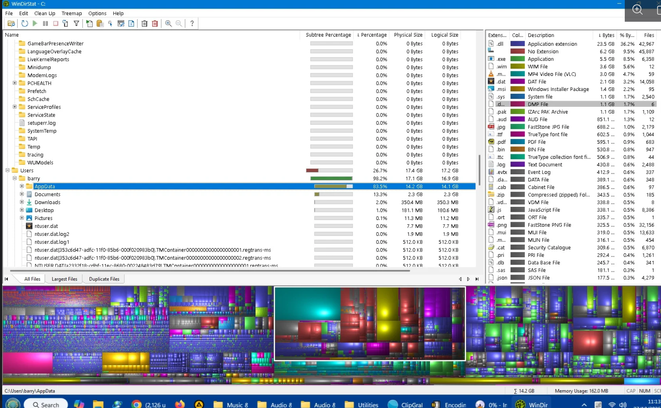The height and width of the screenshot is (408, 661).
Task: Expand the AppData folder node
Action: click(22, 186)
